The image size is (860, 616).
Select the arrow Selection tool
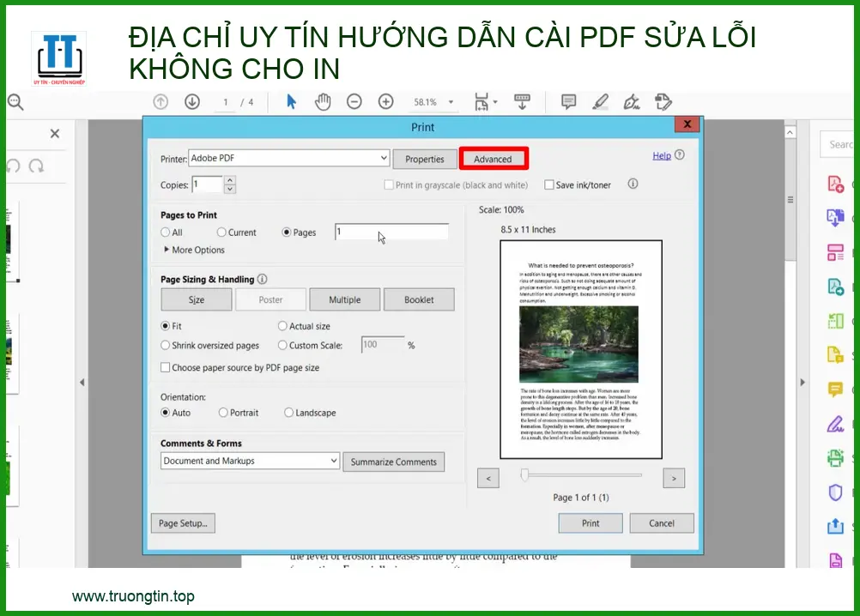click(291, 102)
